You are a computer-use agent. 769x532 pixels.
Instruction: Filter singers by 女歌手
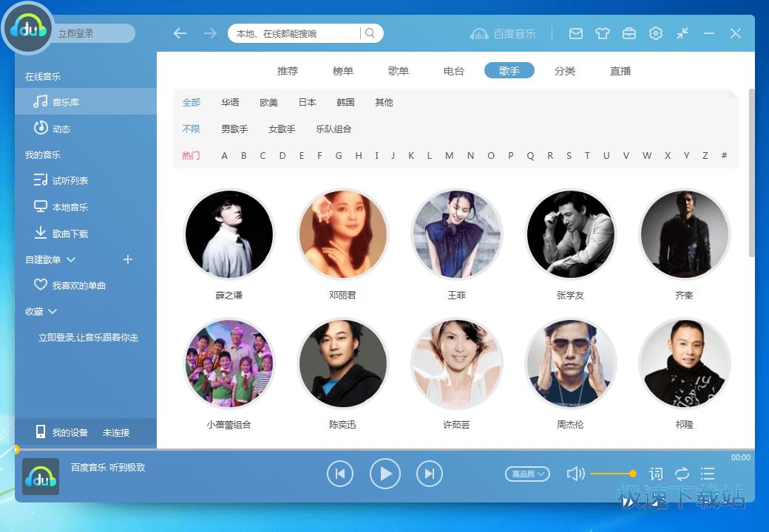pos(282,129)
